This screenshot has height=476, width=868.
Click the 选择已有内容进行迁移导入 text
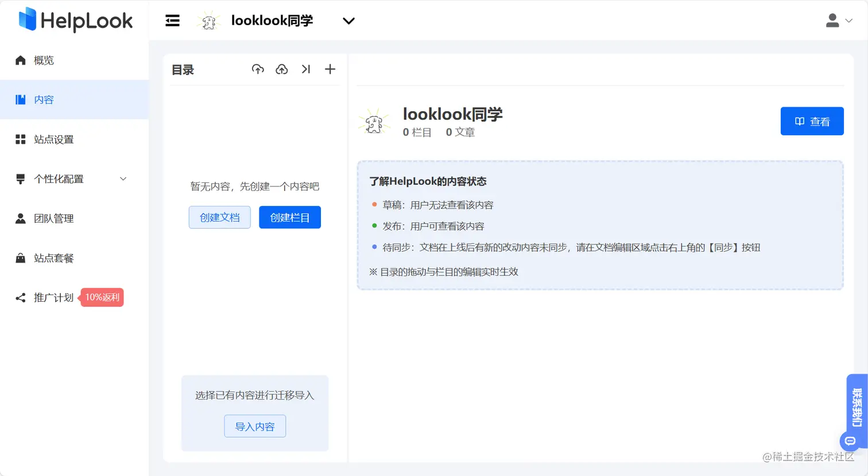point(255,395)
